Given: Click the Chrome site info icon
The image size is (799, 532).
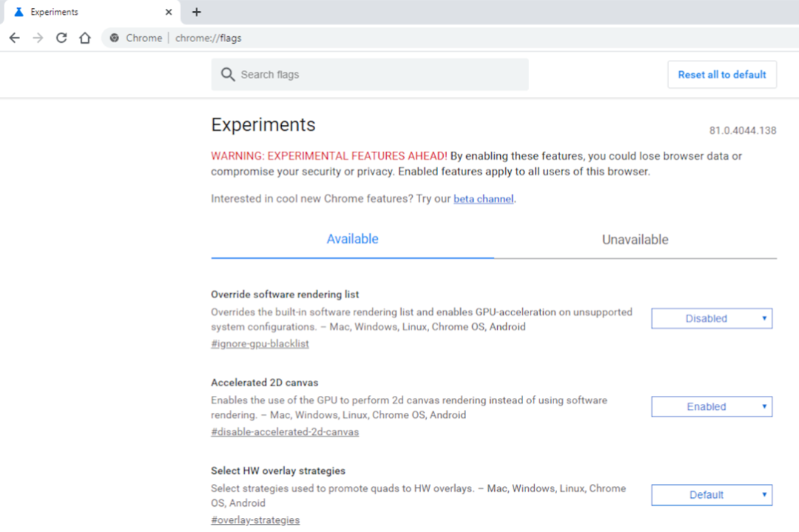Looking at the screenshot, I should click(115, 38).
